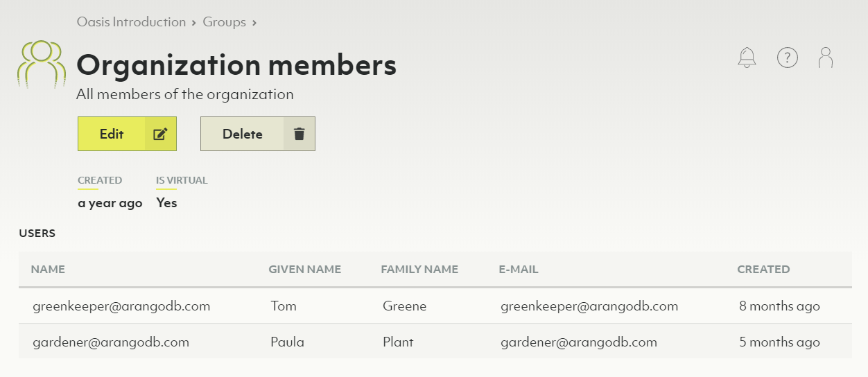Viewport: 868px width, 377px height.
Task: Select the gardener@arangodb.com user row
Action: 111,342
